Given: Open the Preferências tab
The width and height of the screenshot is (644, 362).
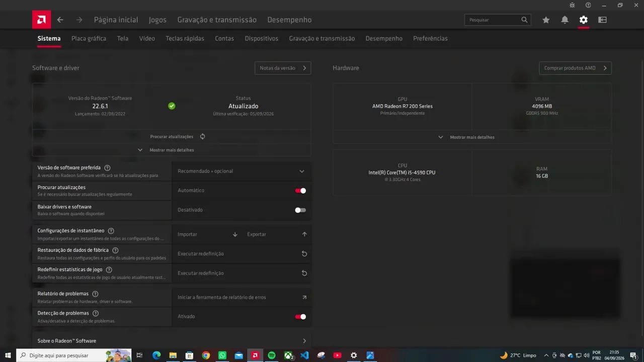Looking at the screenshot, I should click(430, 38).
